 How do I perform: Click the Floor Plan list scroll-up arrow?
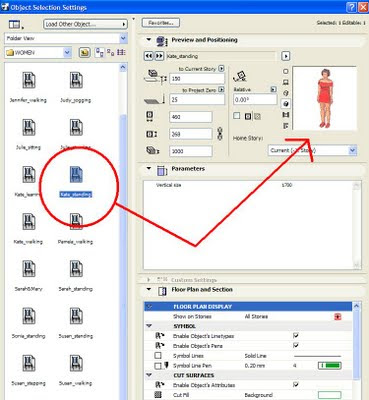[356, 306]
